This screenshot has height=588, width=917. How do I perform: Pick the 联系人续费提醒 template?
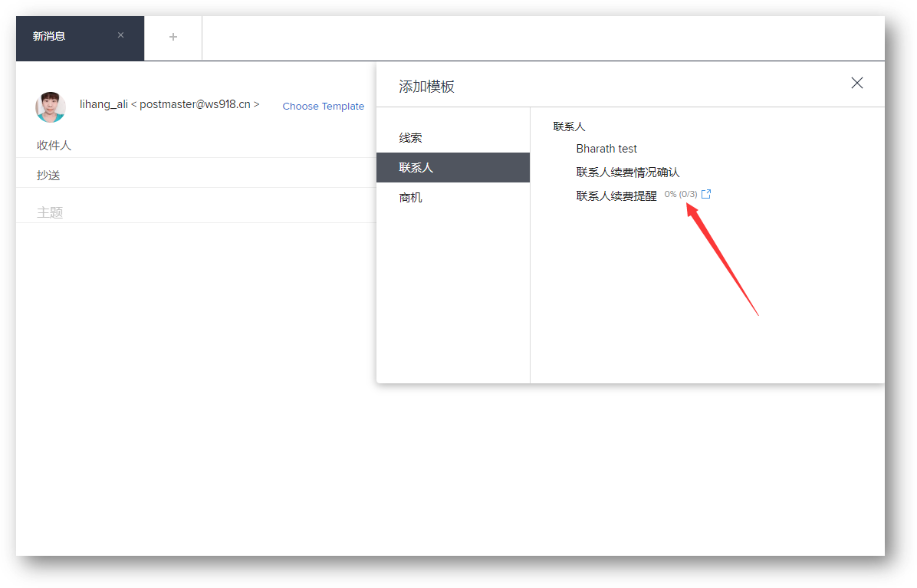coord(616,195)
